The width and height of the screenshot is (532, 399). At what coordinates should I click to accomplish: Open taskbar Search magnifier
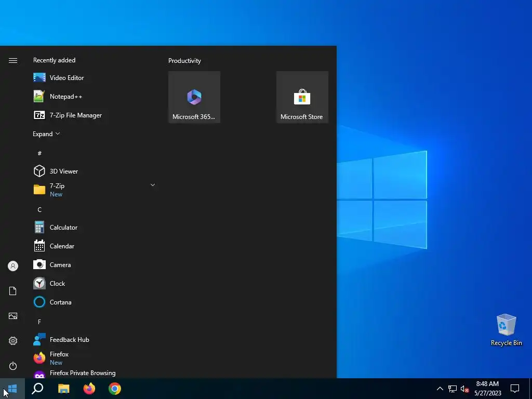pyautogui.click(x=37, y=389)
